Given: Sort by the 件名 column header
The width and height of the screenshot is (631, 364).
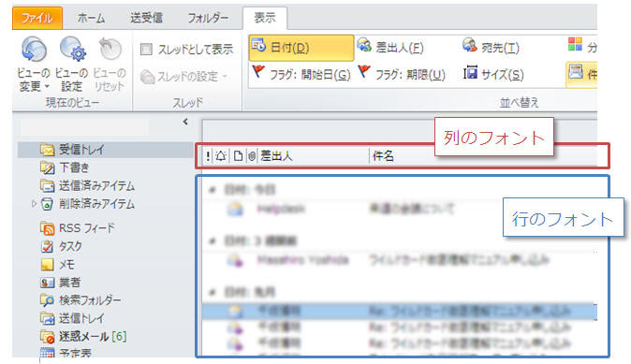Looking at the screenshot, I should point(383,156).
